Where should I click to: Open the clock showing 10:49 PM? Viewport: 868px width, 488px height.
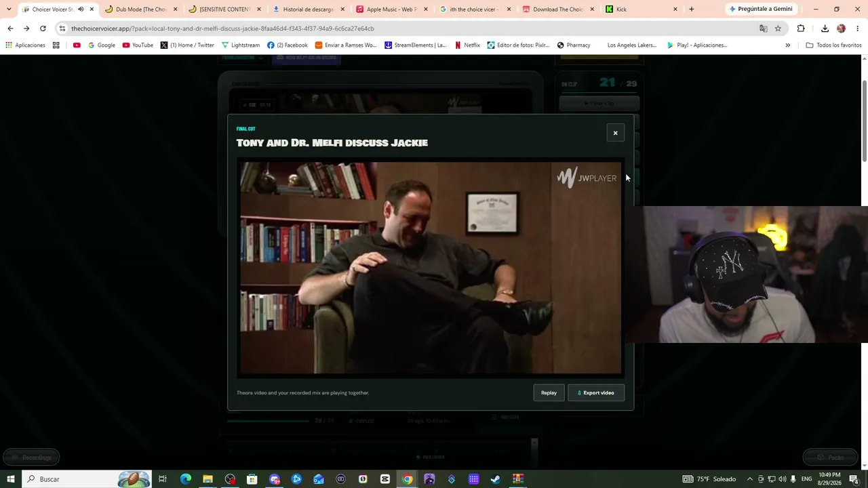829,479
